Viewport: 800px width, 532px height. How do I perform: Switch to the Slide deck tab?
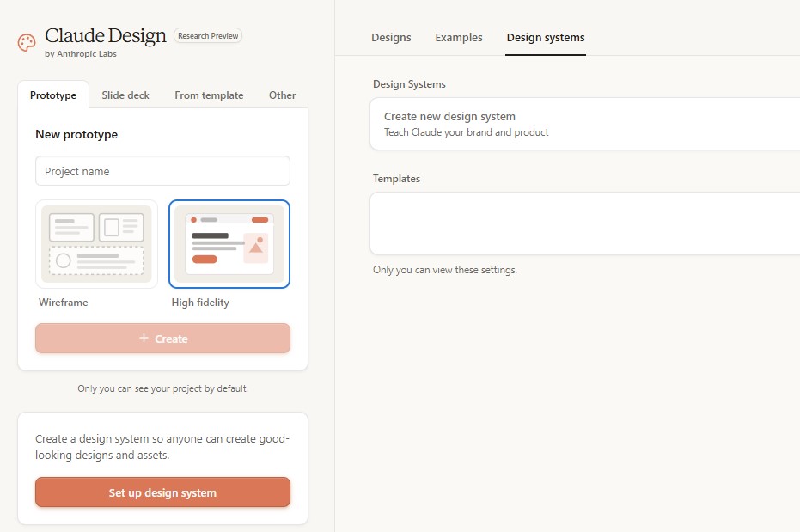click(x=125, y=95)
